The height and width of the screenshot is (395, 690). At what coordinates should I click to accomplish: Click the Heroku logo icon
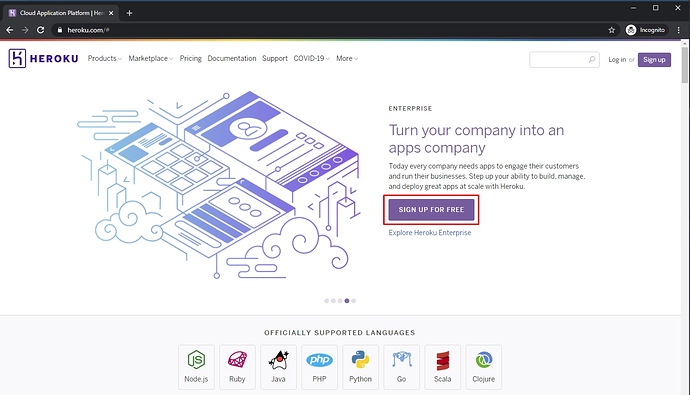(17, 59)
